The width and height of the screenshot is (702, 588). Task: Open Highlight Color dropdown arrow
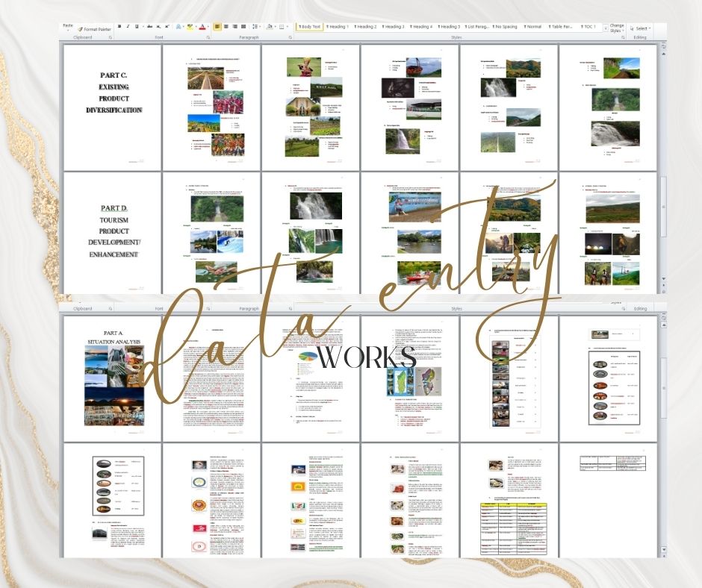196,26
